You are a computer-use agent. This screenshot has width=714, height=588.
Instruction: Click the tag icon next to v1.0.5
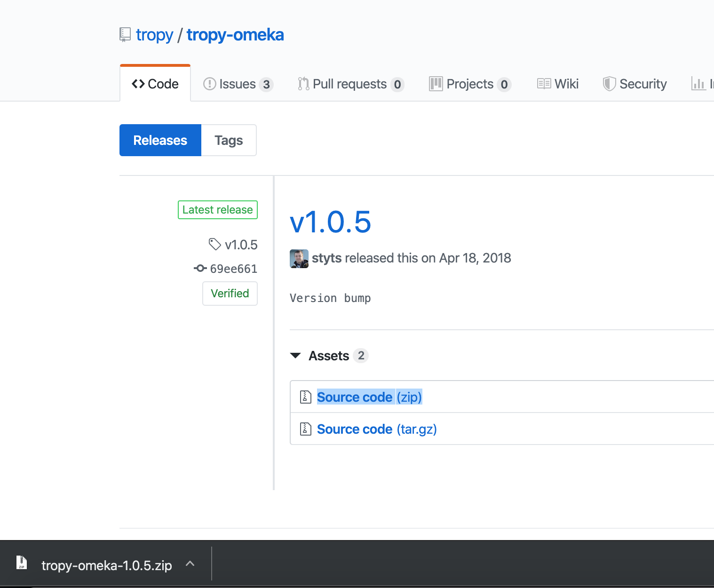click(214, 244)
